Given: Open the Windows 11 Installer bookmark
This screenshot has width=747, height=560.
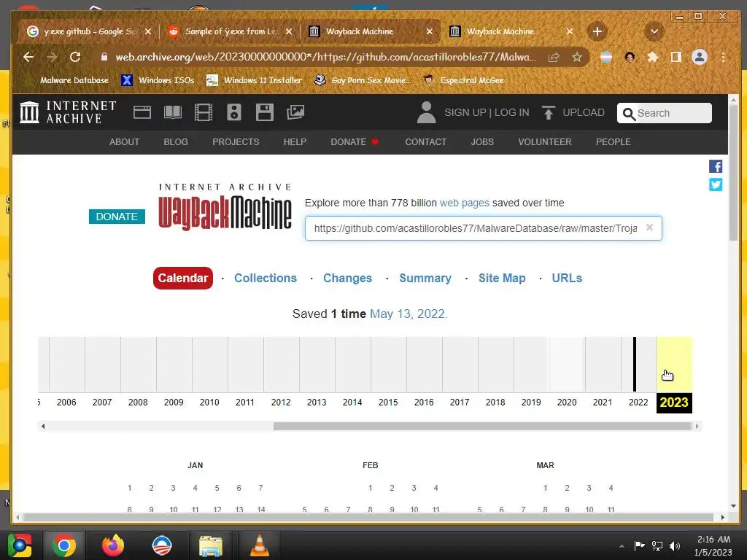Looking at the screenshot, I should pos(254,80).
